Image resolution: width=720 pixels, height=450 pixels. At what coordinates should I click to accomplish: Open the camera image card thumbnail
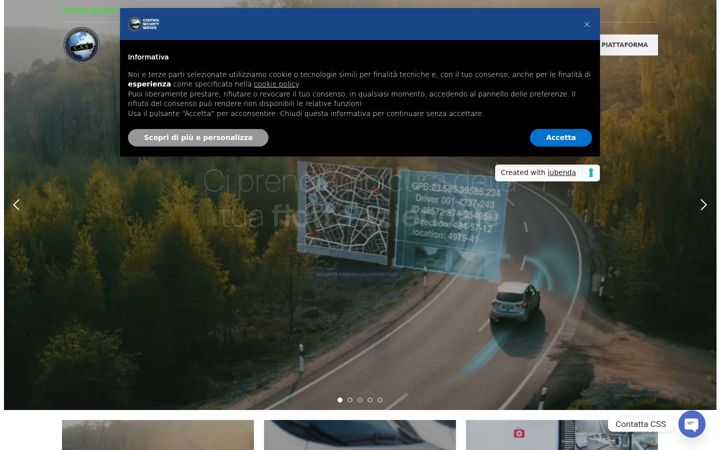562,435
